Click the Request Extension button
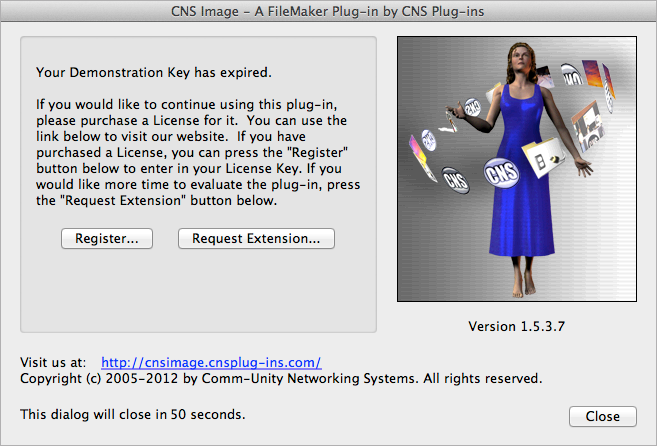 (256, 239)
